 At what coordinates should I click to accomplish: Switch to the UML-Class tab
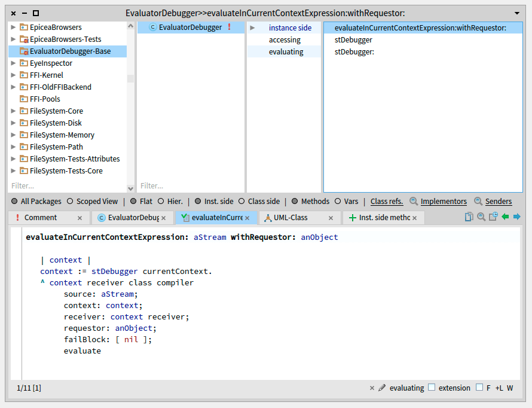[x=291, y=218]
